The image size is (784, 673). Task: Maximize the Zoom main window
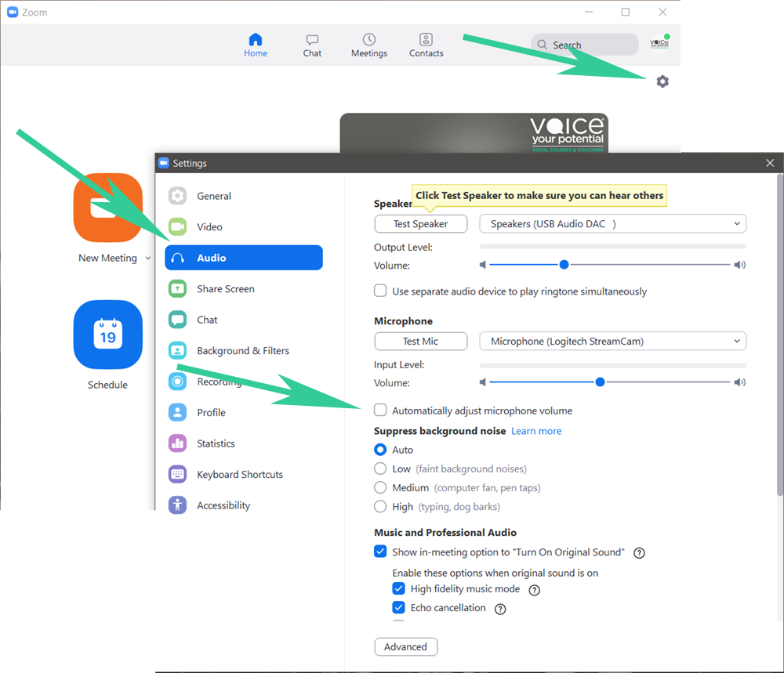click(x=626, y=12)
